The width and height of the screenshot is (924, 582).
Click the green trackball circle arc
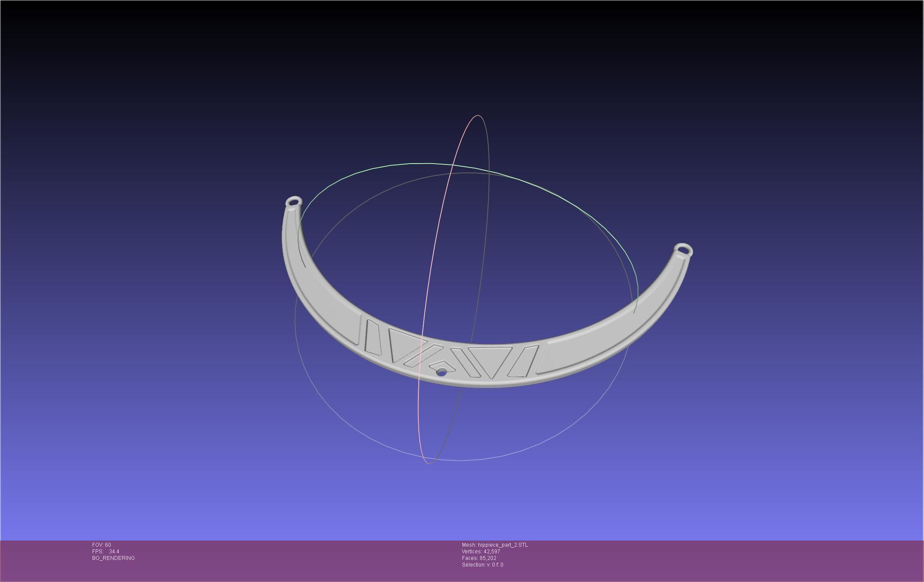419,164
